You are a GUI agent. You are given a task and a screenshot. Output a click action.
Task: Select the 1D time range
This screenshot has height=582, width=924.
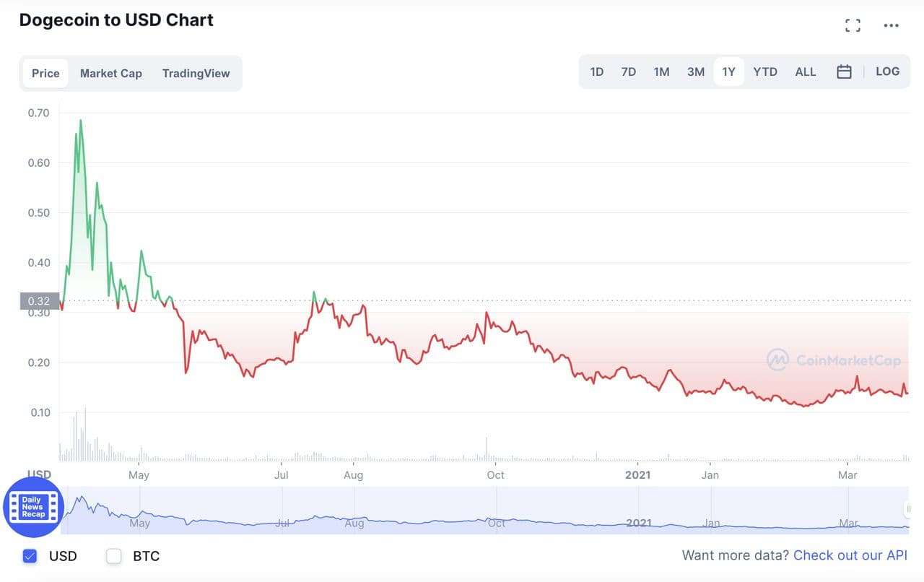pos(597,72)
